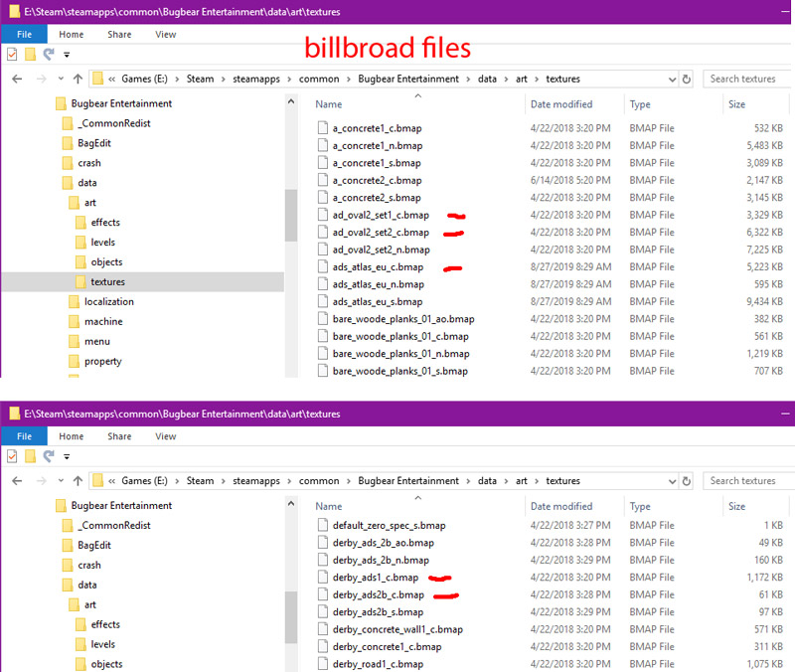Viewport: 795px width, 672px height.
Task: Open quick access toolbar dropdown in top window
Action: [67, 55]
